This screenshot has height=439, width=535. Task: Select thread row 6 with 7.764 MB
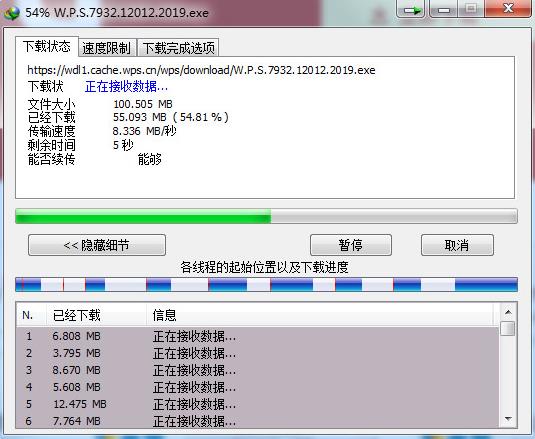click(x=258, y=421)
